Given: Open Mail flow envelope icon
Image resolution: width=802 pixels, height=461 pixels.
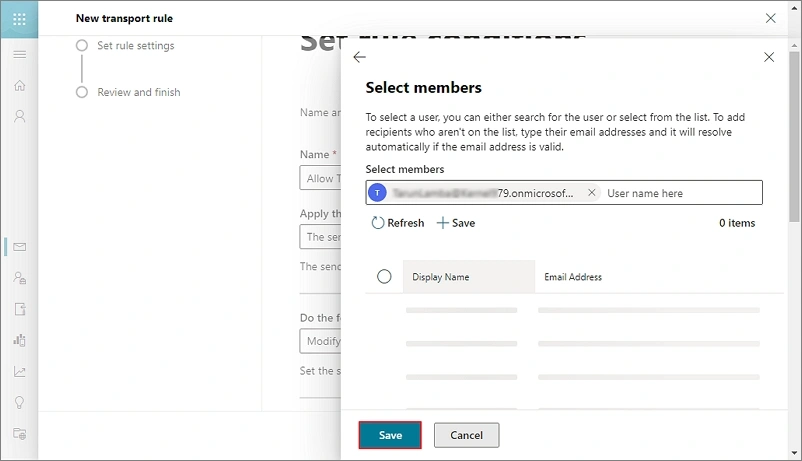Looking at the screenshot, I should tap(19, 247).
